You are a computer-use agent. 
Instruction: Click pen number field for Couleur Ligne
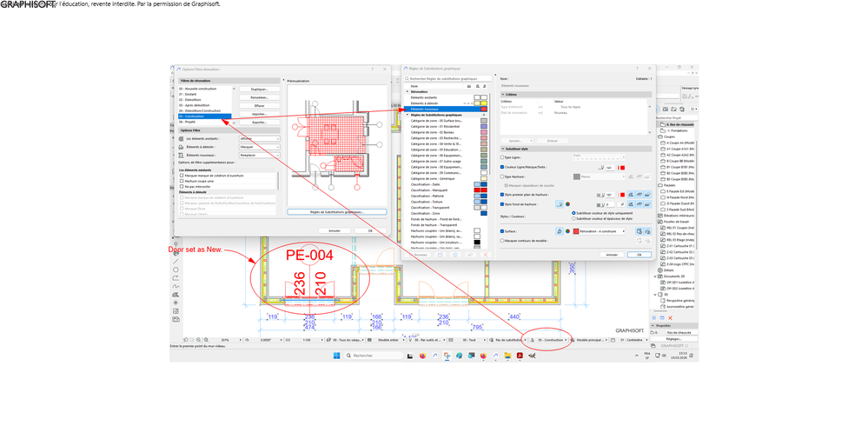click(609, 168)
